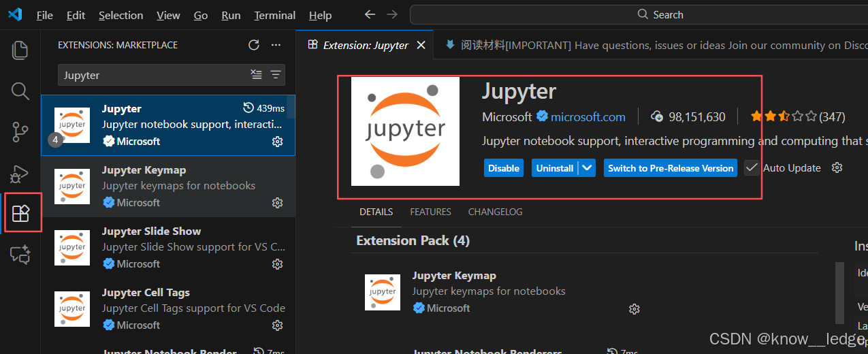Switch to the CHANGELOG tab
868x354 pixels.
tap(496, 212)
